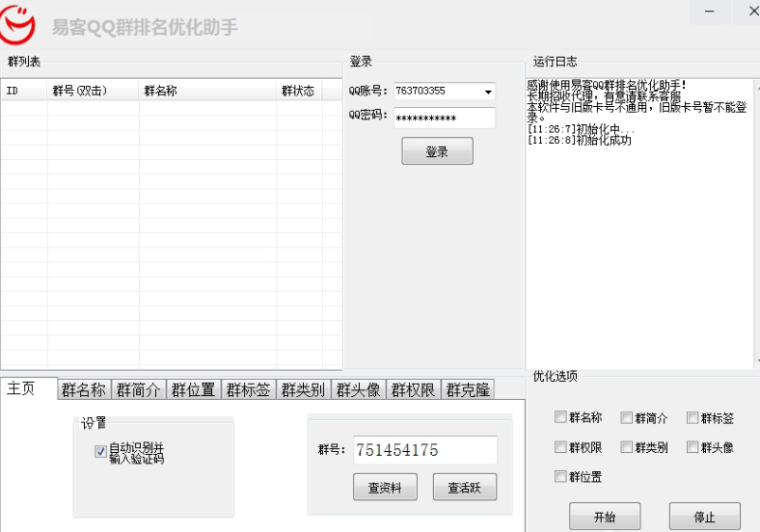The width and height of the screenshot is (760, 532).
Task: Click the 群号 input field
Action: point(425,450)
